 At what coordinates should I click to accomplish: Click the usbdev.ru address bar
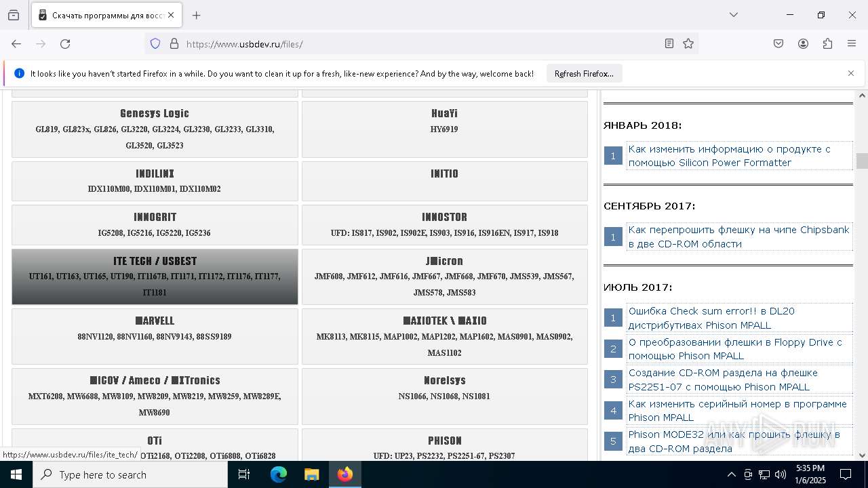(420, 43)
